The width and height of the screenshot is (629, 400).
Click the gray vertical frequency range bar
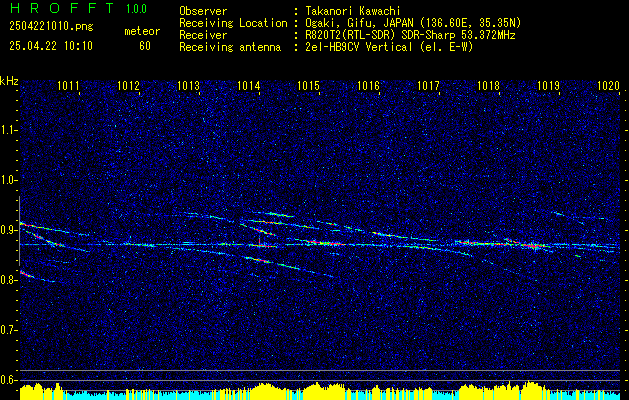[20, 231]
